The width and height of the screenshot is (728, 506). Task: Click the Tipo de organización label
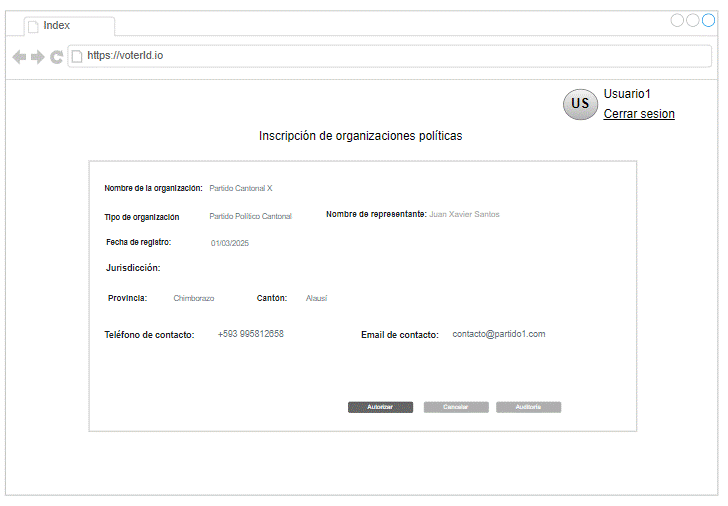tap(142, 217)
